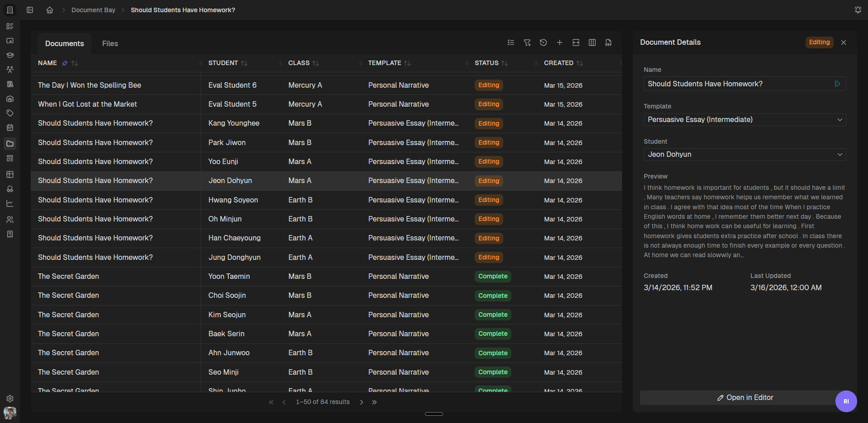The height and width of the screenshot is (423, 868).
Task: Open the calendar icon in sidebar
Action: pos(10,128)
